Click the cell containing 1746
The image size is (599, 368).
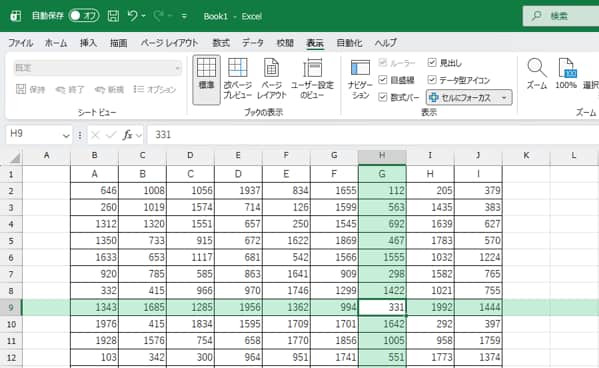coord(286,290)
